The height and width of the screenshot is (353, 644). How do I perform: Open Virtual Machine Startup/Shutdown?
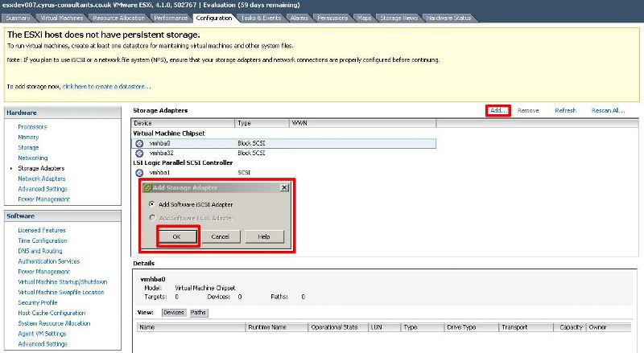(63, 282)
